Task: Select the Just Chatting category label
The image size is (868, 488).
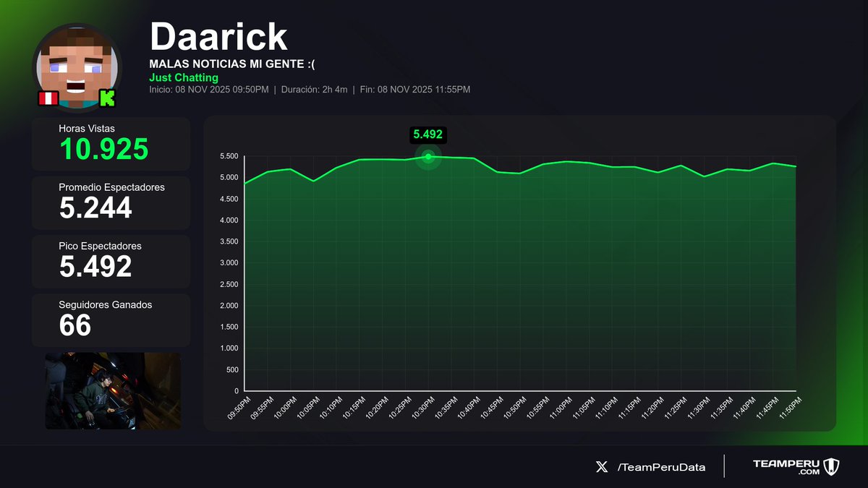Action: click(184, 77)
